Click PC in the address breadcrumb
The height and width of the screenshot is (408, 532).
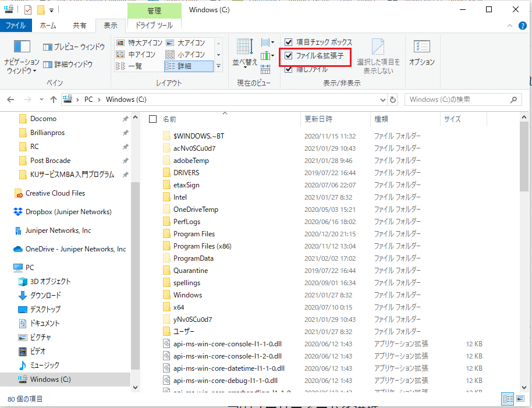(88, 100)
